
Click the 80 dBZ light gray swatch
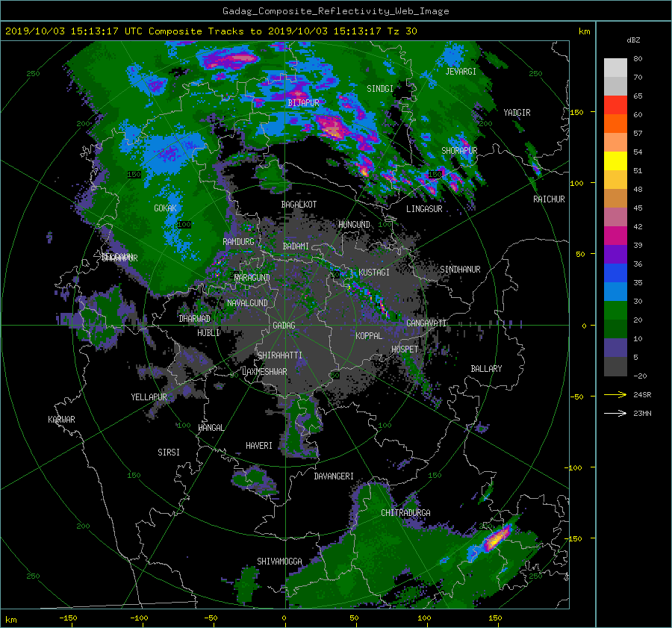pos(615,68)
